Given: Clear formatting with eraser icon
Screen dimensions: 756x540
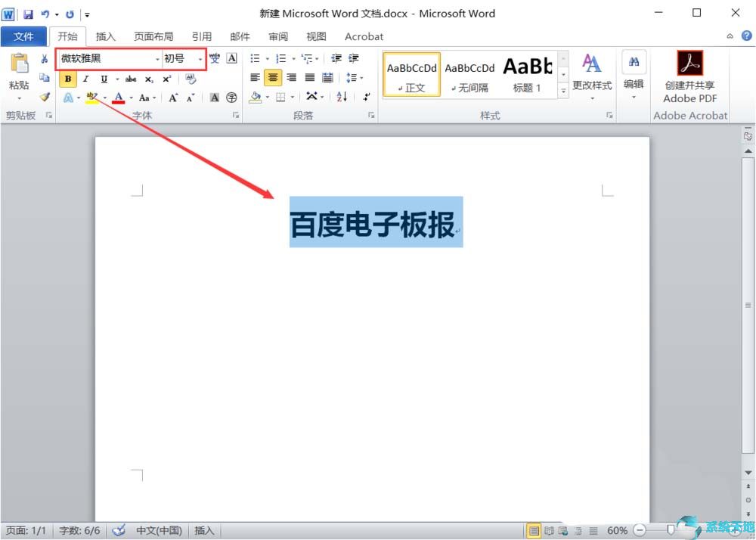Looking at the screenshot, I should pyautogui.click(x=191, y=79).
